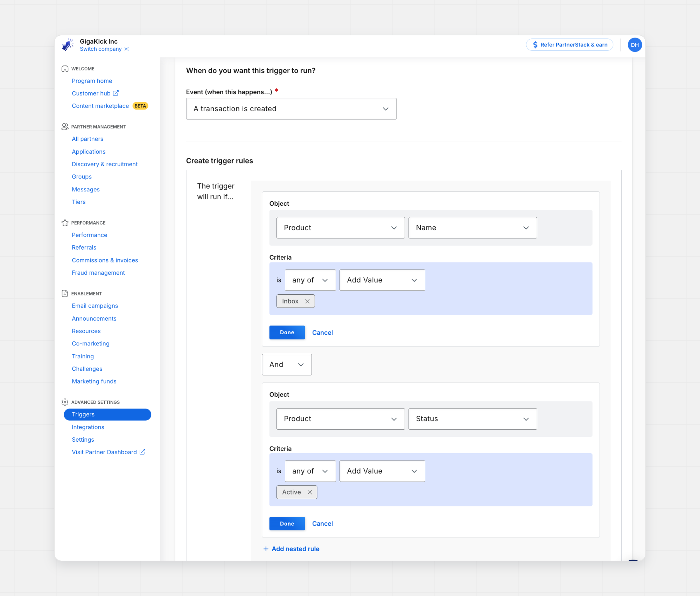The image size is (700, 596).
Task: Cancel the Product Name rule
Action: pyautogui.click(x=322, y=333)
